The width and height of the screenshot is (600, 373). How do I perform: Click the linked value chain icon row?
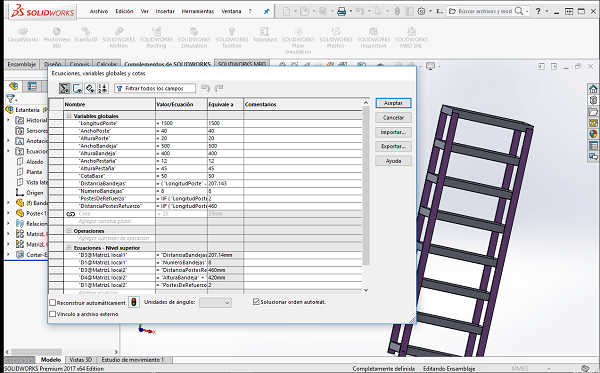pyautogui.click(x=71, y=214)
